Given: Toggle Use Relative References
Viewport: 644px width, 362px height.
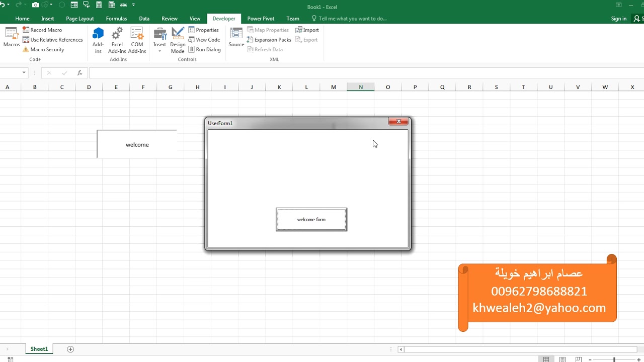Looking at the screenshot, I should point(52,40).
